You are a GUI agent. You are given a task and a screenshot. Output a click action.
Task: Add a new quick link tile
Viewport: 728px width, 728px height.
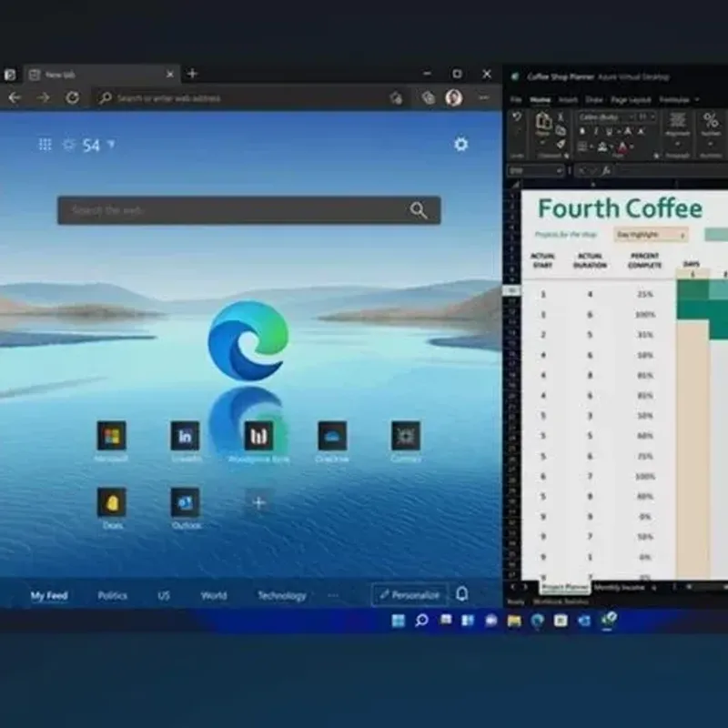[258, 502]
